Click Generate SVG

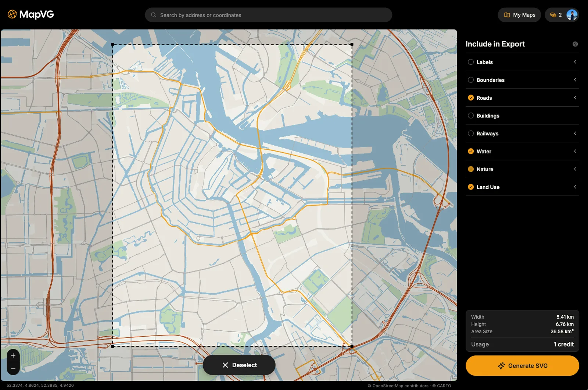click(522, 366)
